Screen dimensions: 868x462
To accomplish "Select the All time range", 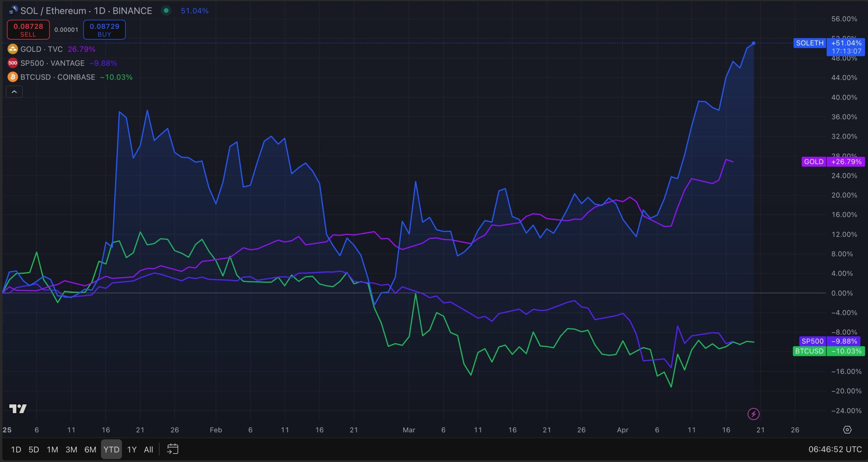I will pos(148,449).
